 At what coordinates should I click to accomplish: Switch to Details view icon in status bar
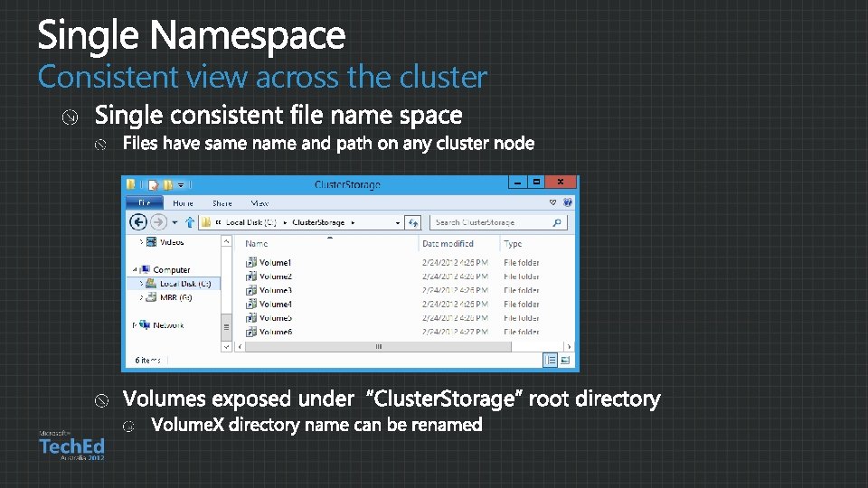551,361
